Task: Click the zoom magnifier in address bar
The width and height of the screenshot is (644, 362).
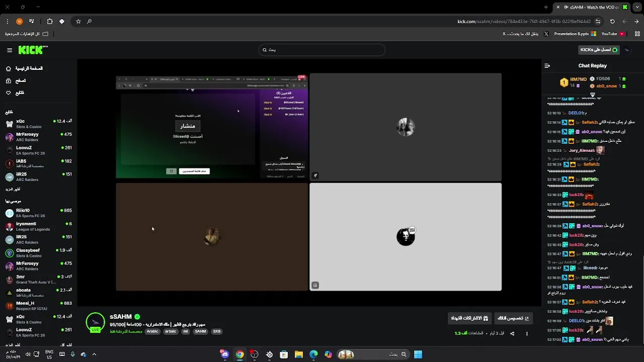Action: pos(90,22)
